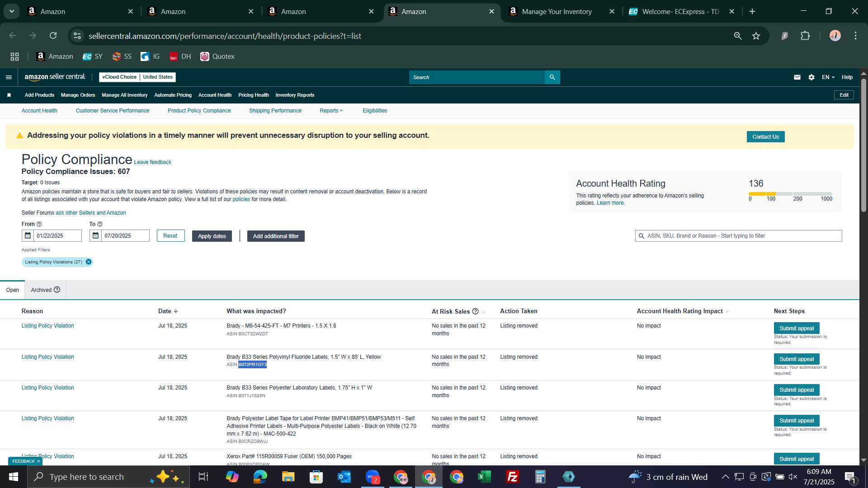
Task: Open Excel from the taskbar
Action: (484, 477)
